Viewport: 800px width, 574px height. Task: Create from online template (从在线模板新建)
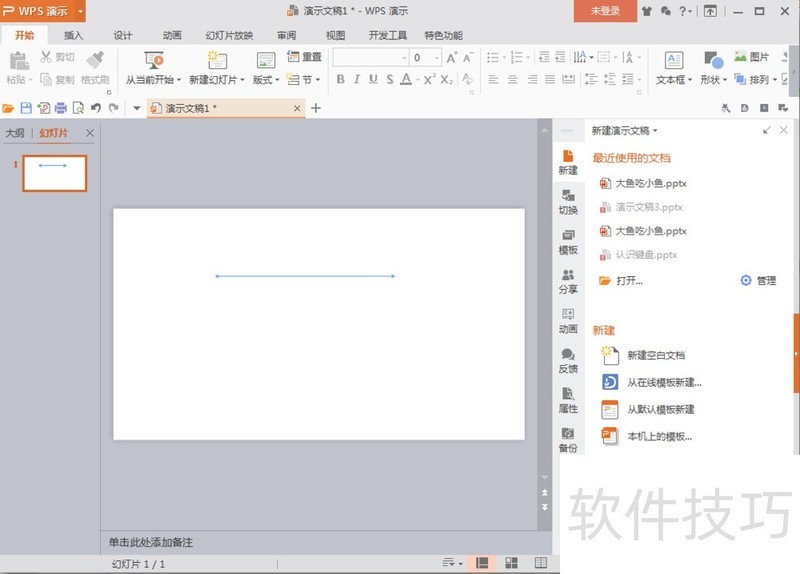tap(652, 382)
